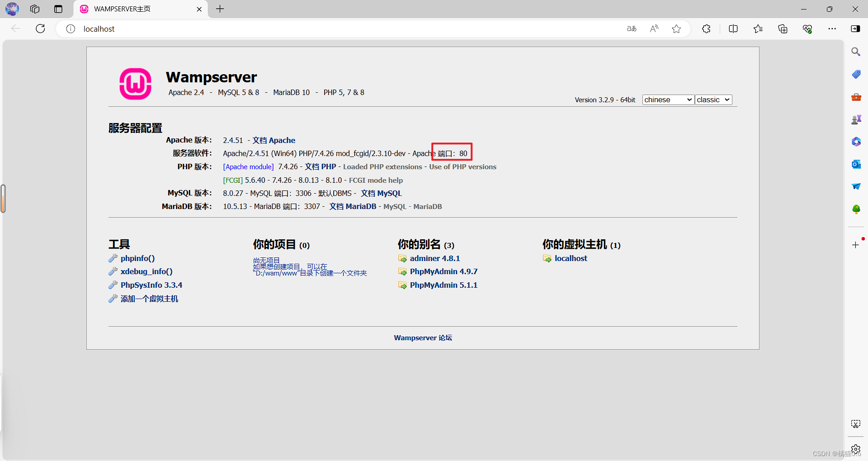The image size is (868, 461).
Task: Open the phpinfo() tool link
Action: (x=137, y=258)
